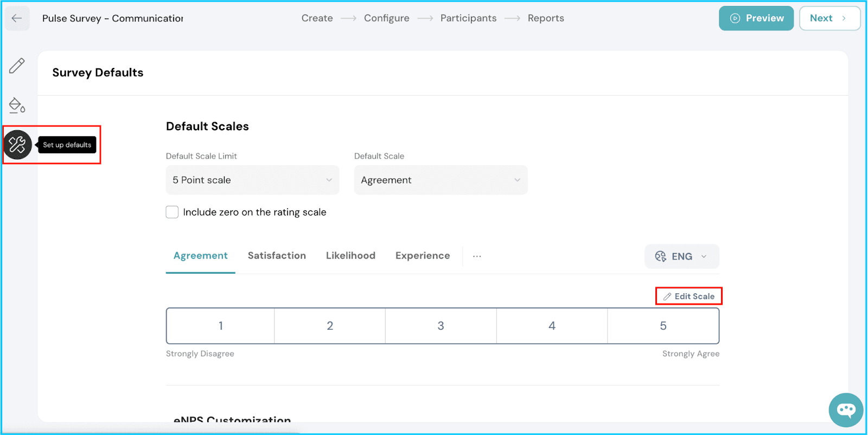868x435 pixels.
Task: Select rating 5 Strongly Agree cell
Action: tap(663, 326)
